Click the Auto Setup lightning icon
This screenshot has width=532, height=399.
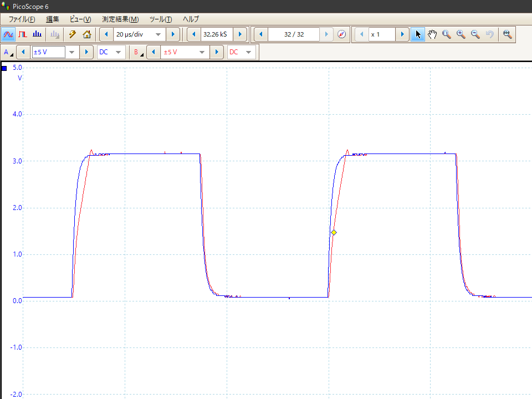click(x=72, y=34)
